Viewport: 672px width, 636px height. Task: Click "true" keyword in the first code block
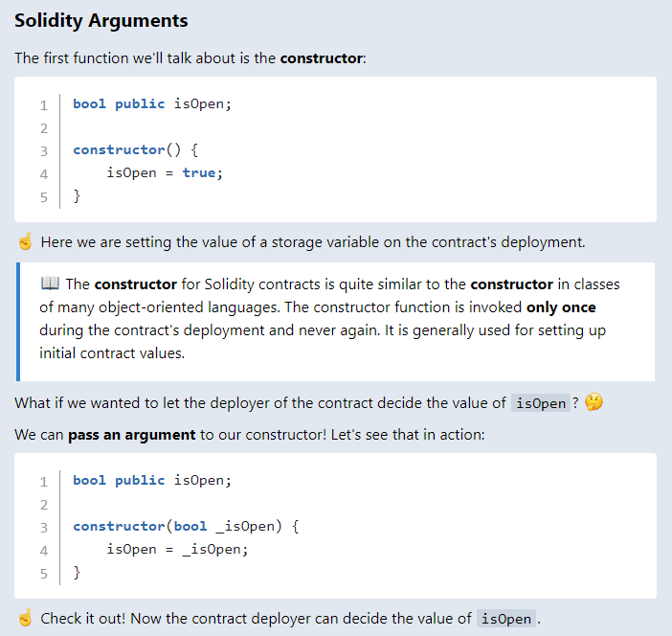pyautogui.click(x=198, y=173)
